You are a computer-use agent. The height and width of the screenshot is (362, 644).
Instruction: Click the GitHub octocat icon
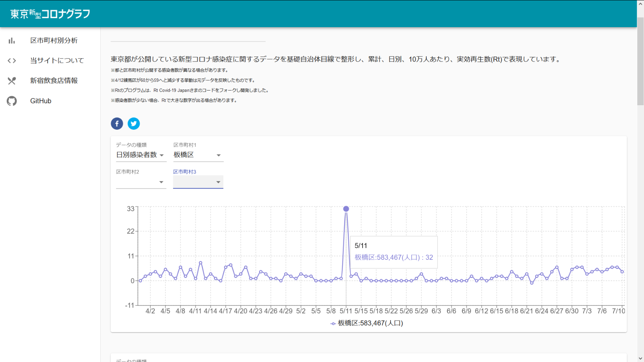[12, 101]
